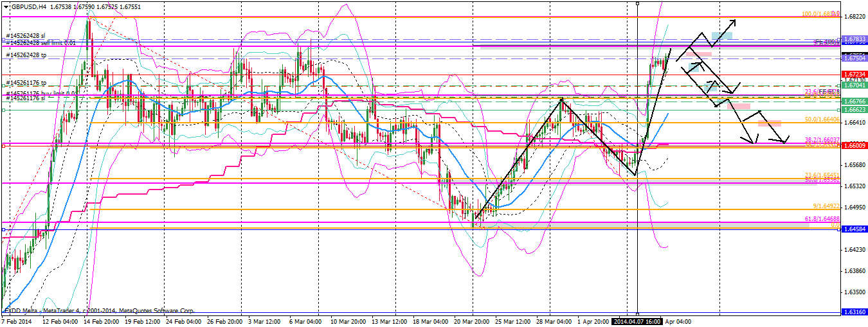Screen dimensions: 868x327
Task: Click the 1.66410 price scale value
Action: pyautogui.click(x=854, y=122)
